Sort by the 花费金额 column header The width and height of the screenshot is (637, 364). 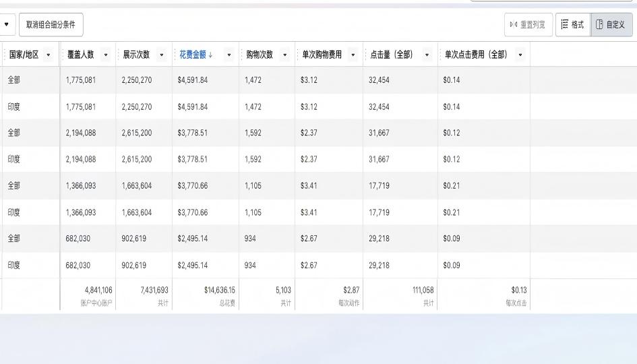pos(192,55)
